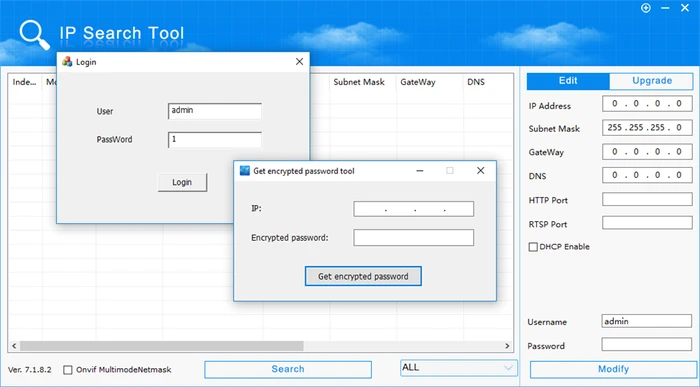The height and width of the screenshot is (387, 700).
Task: Close the Get encrypted password tool window
Action: pyautogui.click(x=480, y=171)
